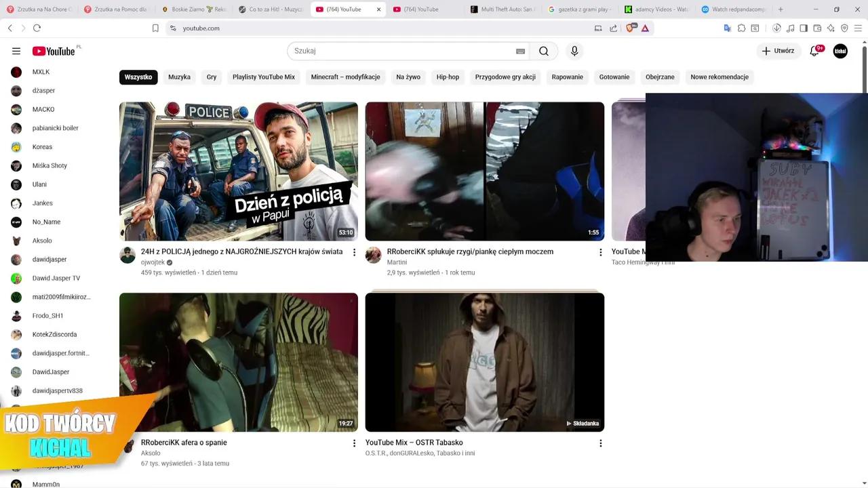The height and width of the screenshot is (488, 868).
Task: Open the ojwojtek channel link
Action: click(x=153, y=262)
